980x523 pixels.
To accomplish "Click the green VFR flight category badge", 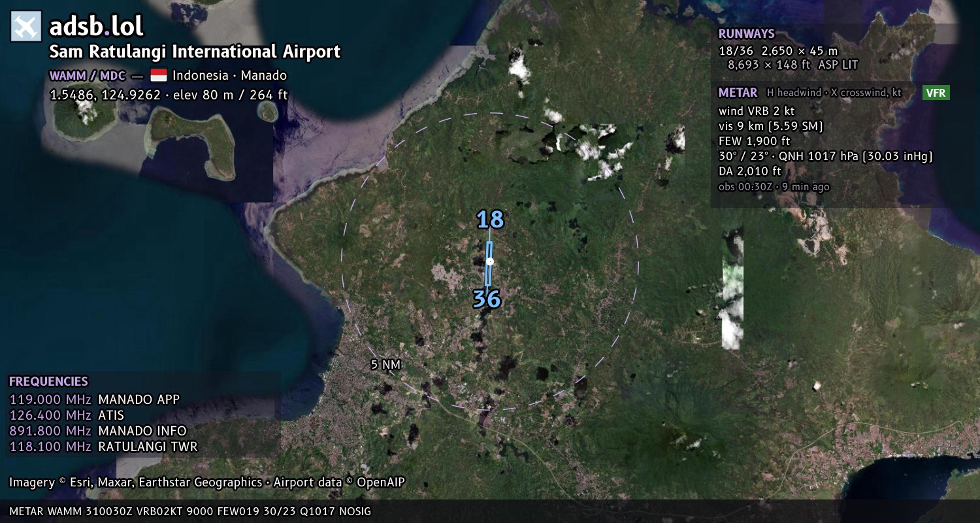I will (x=936, y=93).
